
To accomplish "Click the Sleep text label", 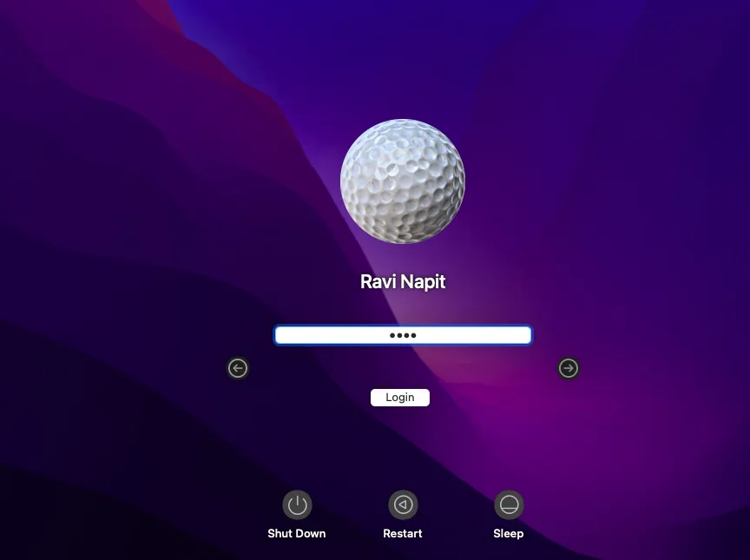I will coord(509,533).
